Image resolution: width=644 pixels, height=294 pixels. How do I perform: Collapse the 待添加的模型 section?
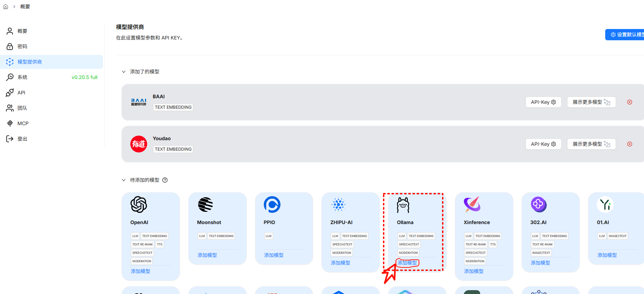[124, 180]
